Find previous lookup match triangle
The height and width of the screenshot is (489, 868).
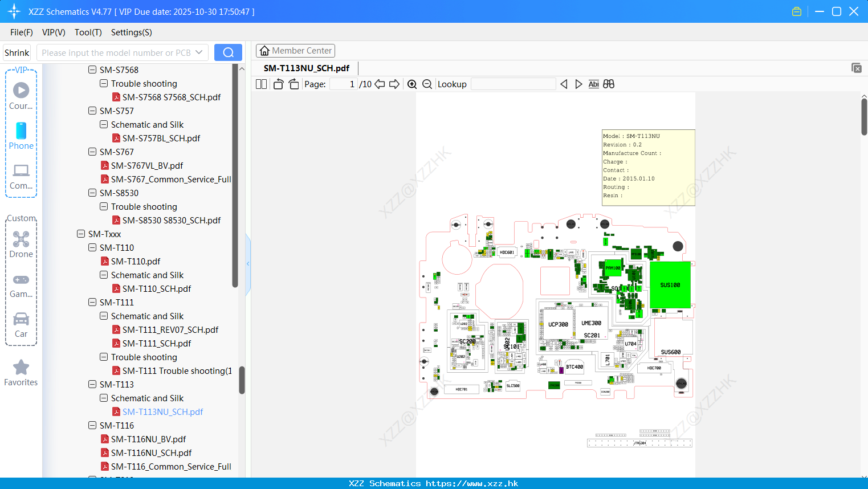pos(564,84)
